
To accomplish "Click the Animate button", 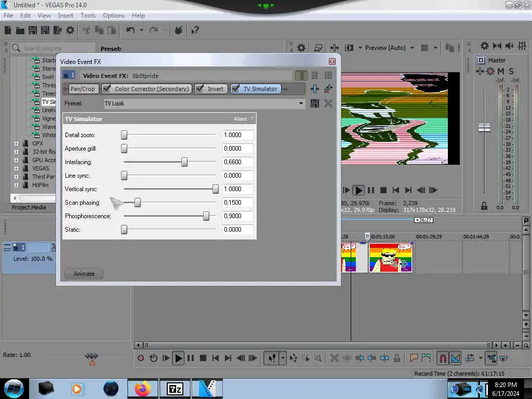I will click(84, 274).
